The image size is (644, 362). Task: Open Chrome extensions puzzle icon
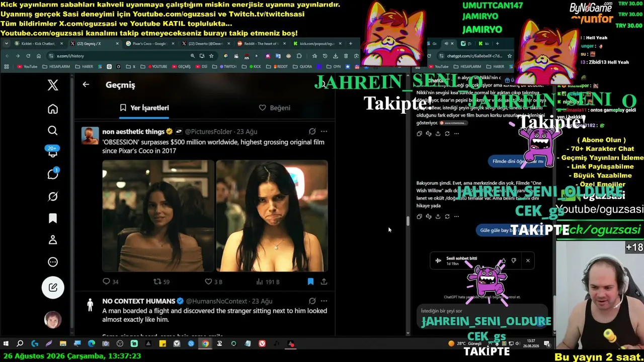tap(299, 56)
